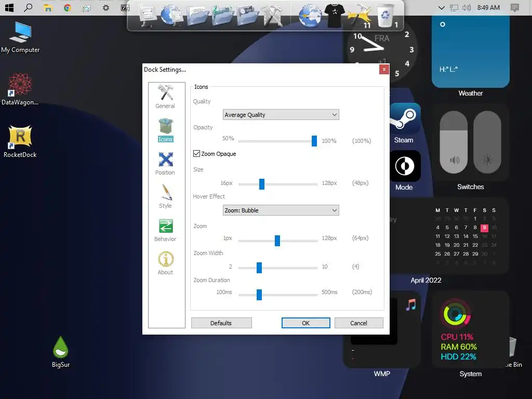Click the Defaults button
This screenshot has width=532, height=399.
221,323
